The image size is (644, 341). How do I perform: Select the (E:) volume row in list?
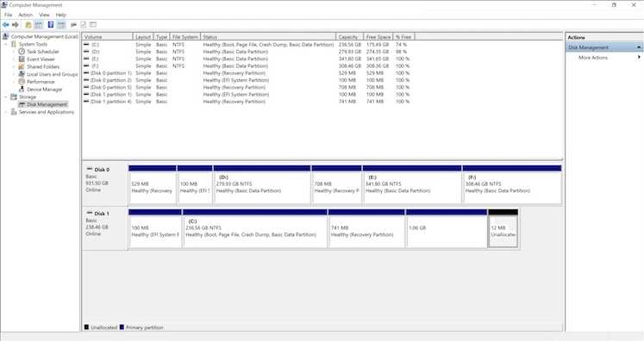point(248,59)
